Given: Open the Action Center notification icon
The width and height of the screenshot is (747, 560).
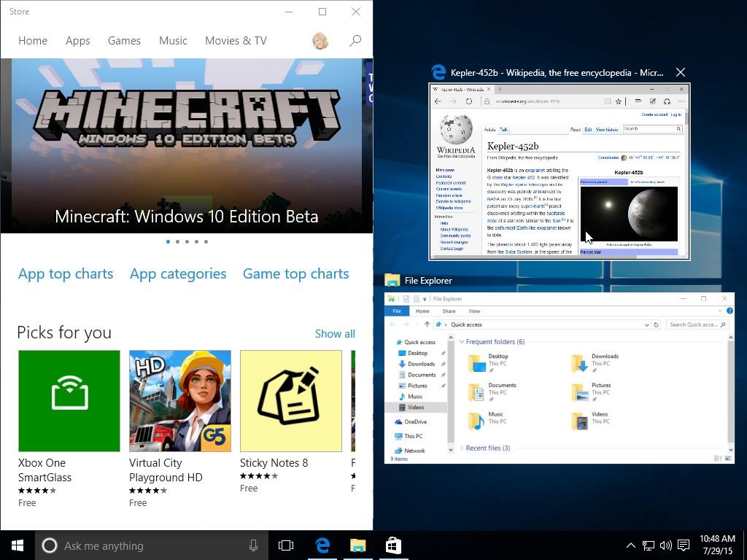Looking at the screenshot, I should coord(684,545).
